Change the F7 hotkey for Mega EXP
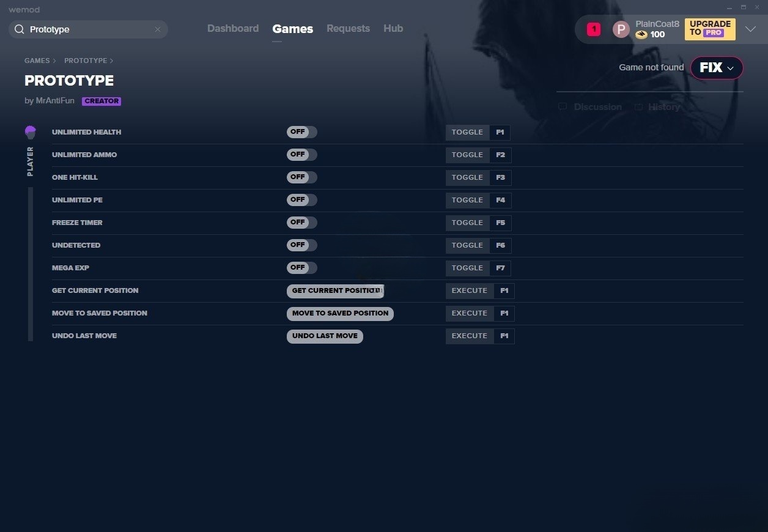 [x=500, y=268]
